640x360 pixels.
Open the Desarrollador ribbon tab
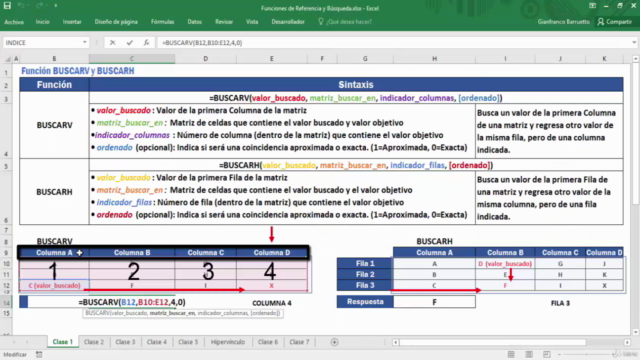point(288,22)
